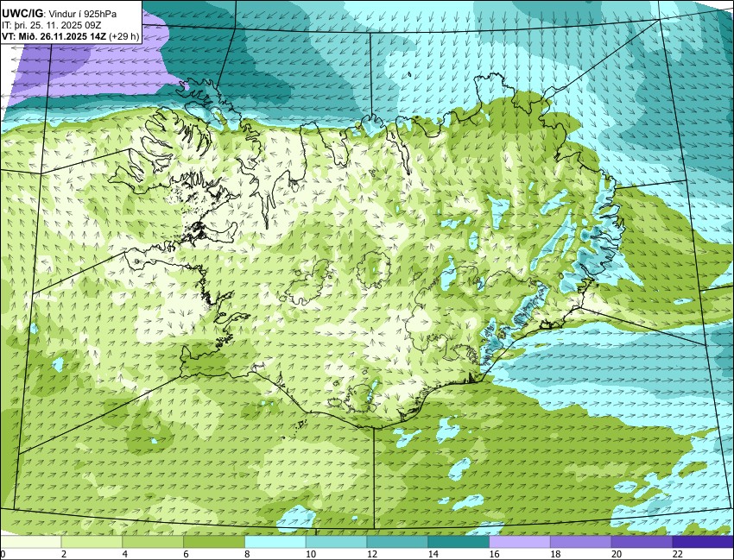Click the 18–20 purple legend band
This screenshot has height=560, width=734.
581,542
